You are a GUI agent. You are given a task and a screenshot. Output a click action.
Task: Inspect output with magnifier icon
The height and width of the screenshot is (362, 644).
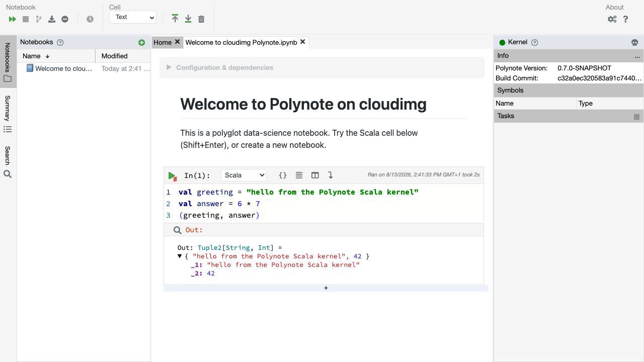177,230
